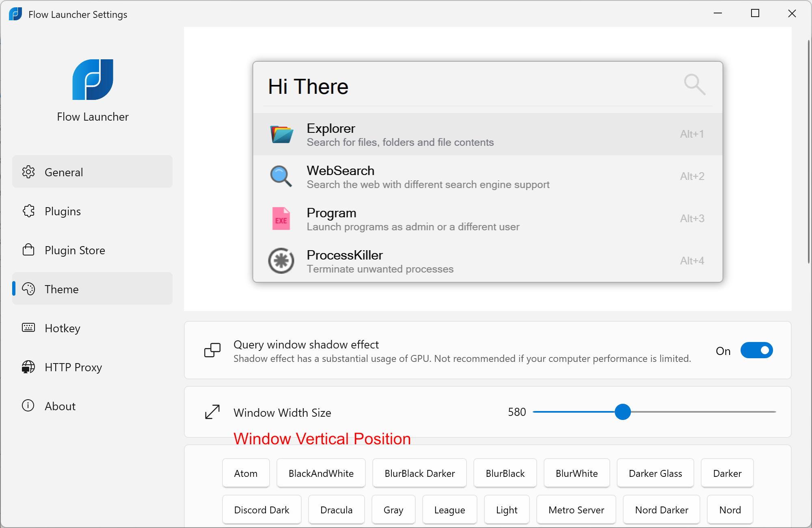Click the Explorer folder icon in the preview
The width and height of the screenshot is (812, 528).
[281, 134]
